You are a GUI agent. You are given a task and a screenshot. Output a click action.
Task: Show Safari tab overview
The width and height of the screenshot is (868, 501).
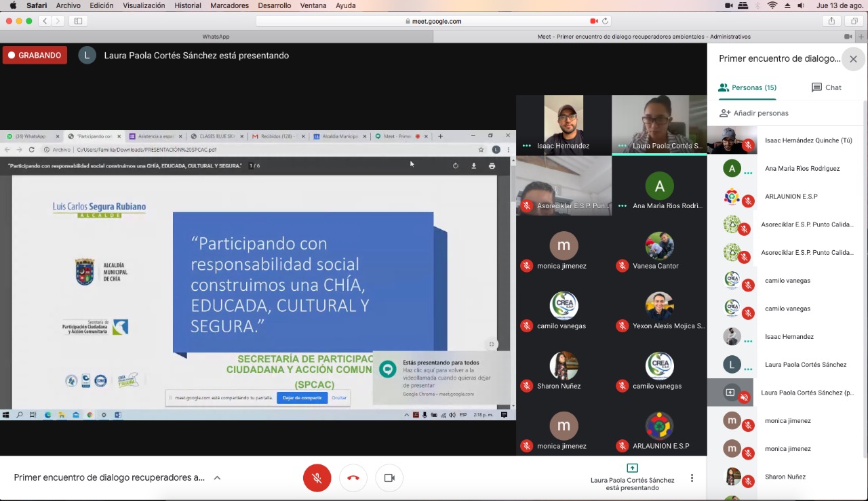(854, 21)
